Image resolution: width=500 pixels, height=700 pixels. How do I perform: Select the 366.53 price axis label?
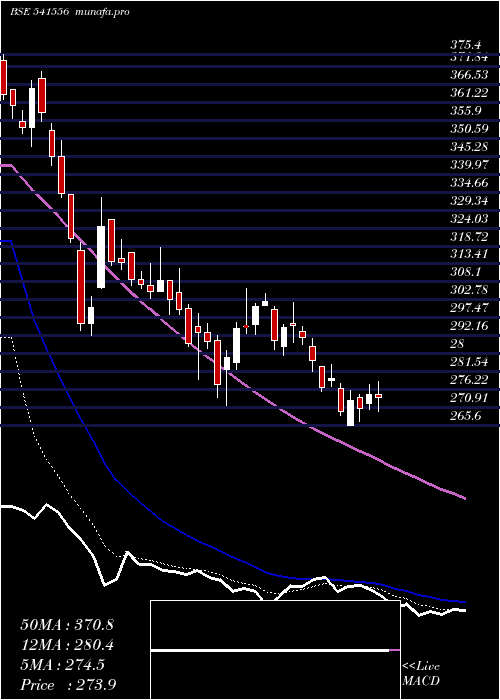(x=469, y=75)
